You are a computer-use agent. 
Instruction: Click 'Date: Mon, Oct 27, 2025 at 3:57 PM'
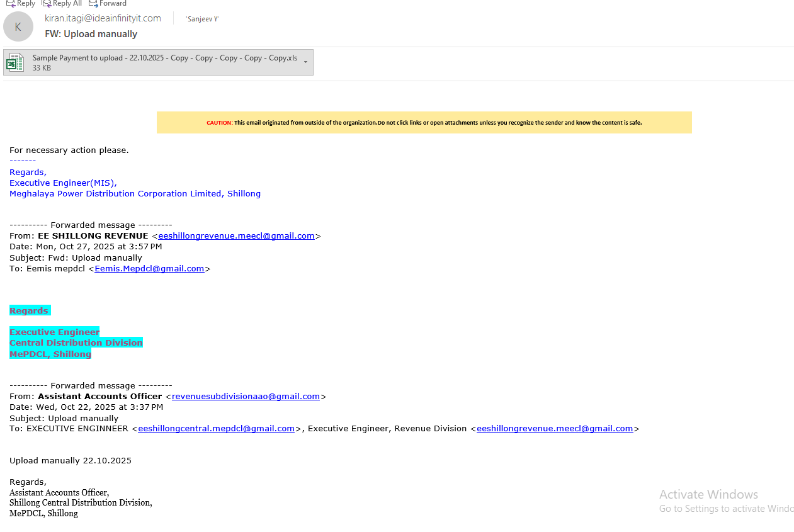point(86,246)
